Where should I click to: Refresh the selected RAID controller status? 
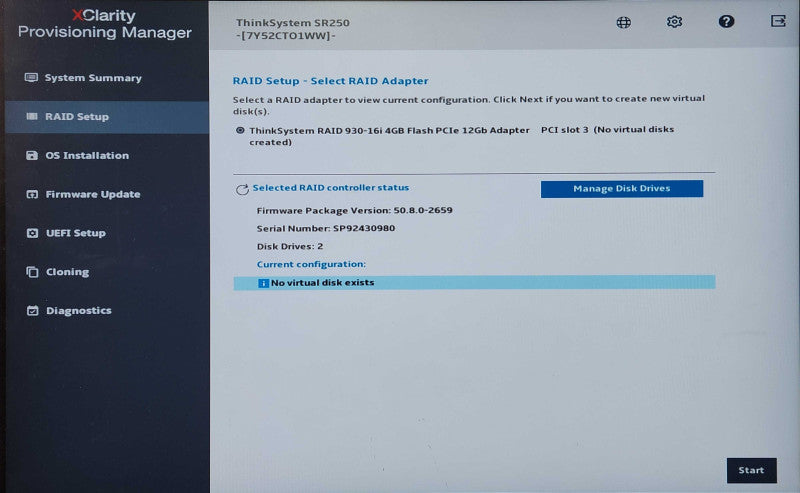(242, 189)
